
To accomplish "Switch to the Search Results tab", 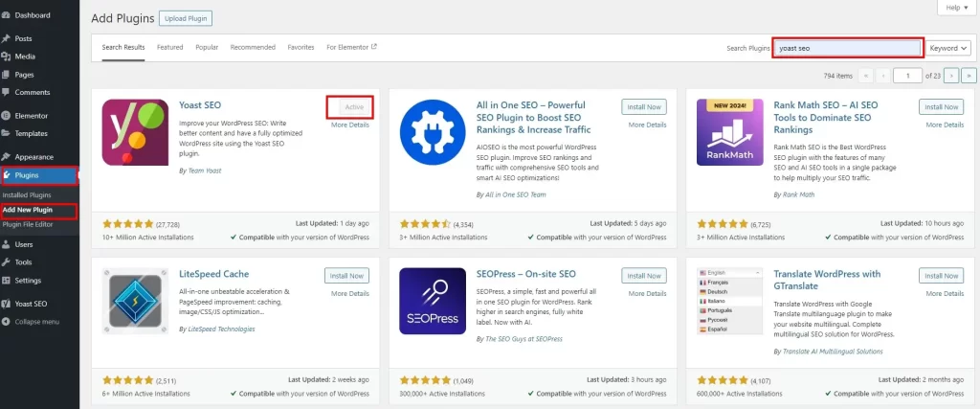I will point(123,48).
